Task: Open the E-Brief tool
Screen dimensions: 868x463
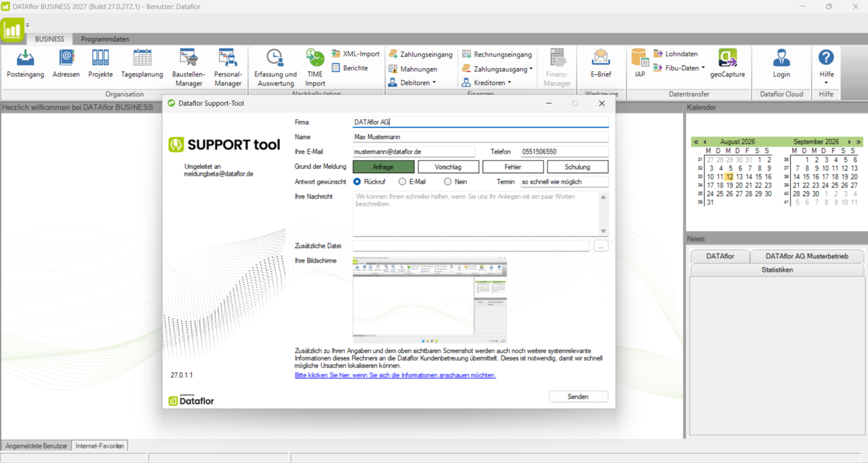Action: (601, 64)
